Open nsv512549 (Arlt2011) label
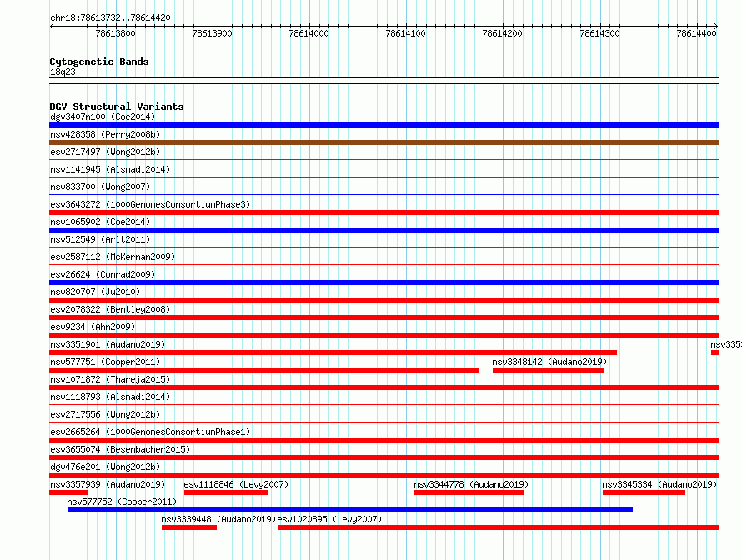The width and height of the screenshot is (742, 560). (x=100, y=239)
